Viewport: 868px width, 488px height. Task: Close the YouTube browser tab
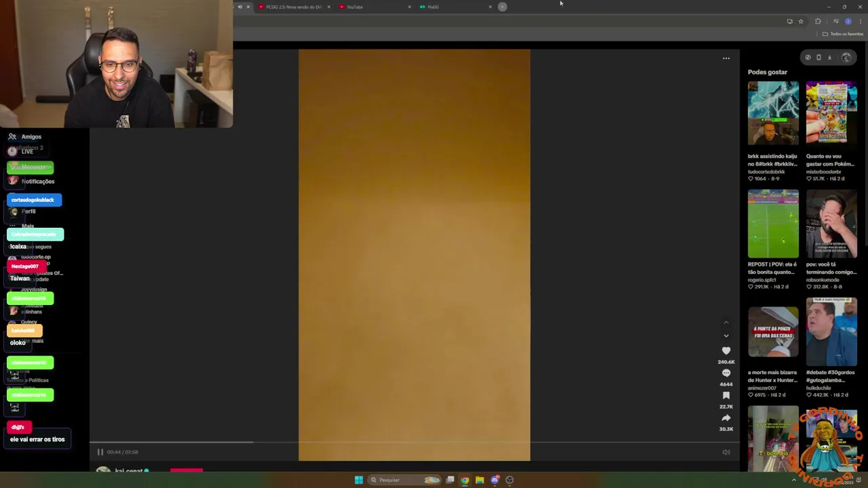click(x=409, y=7)
